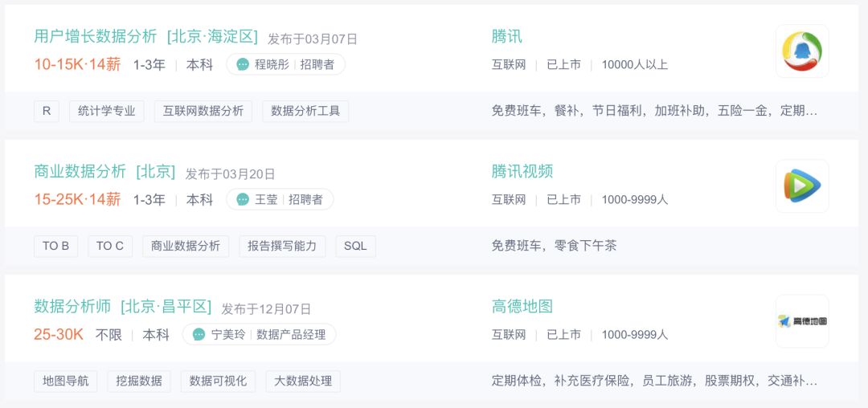This screenshot has width=868, height=408.
Task: Select the 地图导航 tag
Action: pos(66,381)
